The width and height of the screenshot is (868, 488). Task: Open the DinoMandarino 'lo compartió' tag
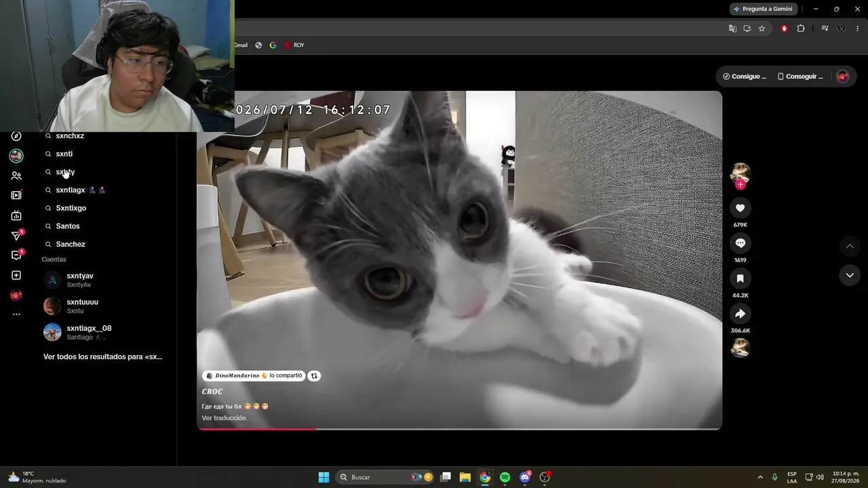coord(254,375)
